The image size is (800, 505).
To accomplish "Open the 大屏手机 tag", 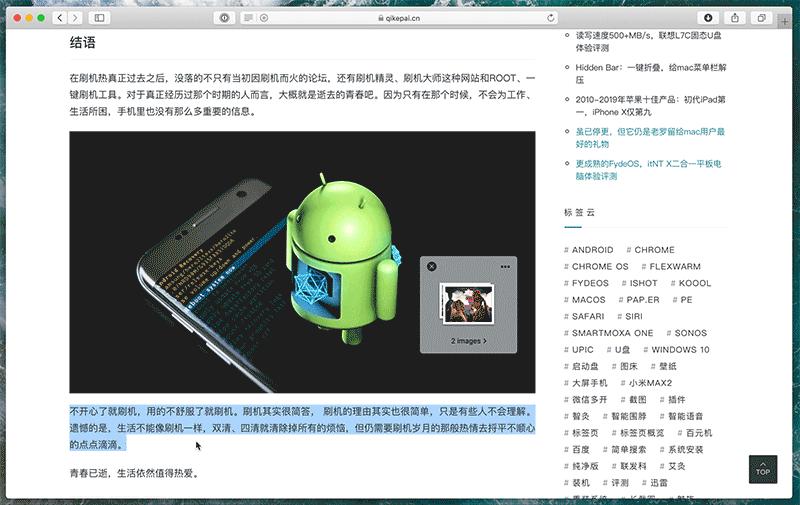I will click(x=586, y=383).
